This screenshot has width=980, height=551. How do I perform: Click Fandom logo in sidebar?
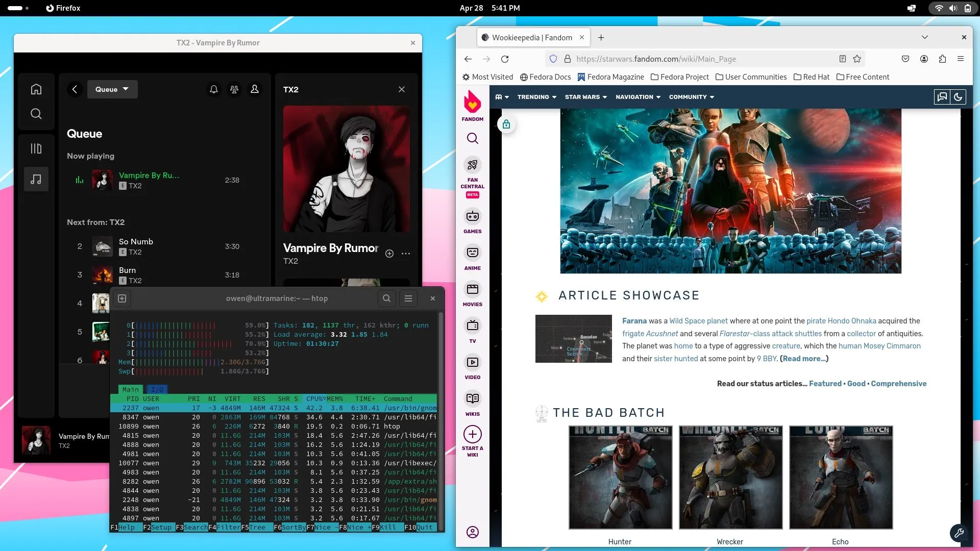(473, 106)
